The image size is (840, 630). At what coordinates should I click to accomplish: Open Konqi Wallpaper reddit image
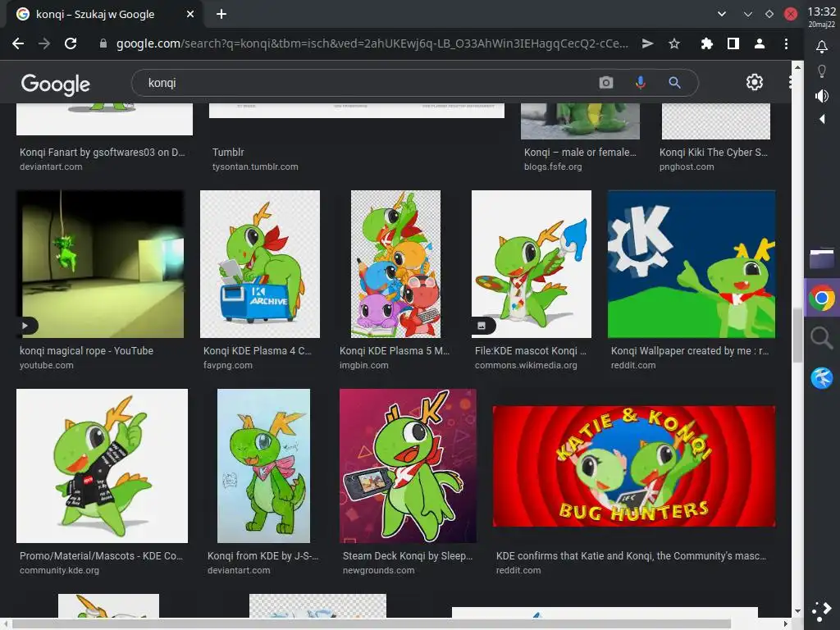click(691, 264)
